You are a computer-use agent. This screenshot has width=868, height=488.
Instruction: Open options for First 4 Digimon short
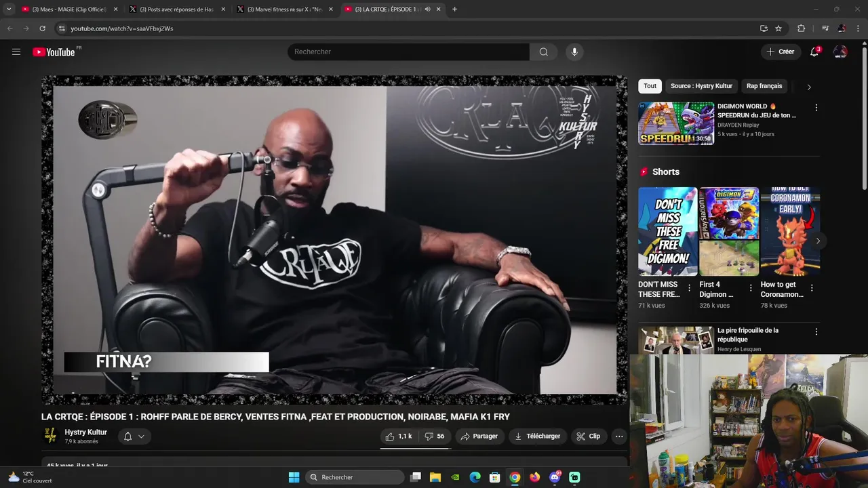751,287
